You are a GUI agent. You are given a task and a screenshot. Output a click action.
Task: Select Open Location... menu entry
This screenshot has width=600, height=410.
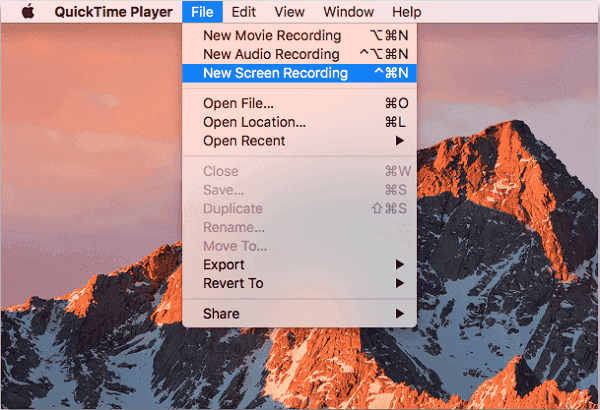click(x=299, y=122)
